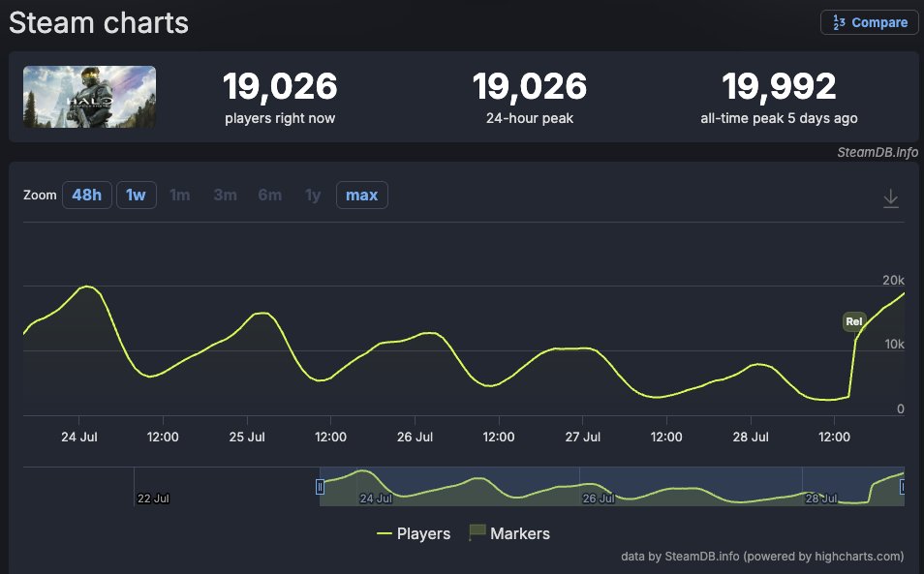The height and width of the screenshot is (574, 924).
Task: Select the max zoom range
Action: click(x=362, y=195)
